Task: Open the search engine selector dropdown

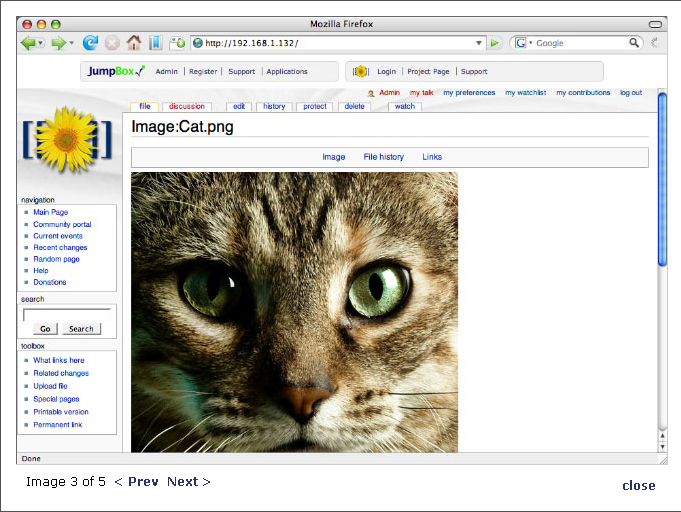Action: 530,43
